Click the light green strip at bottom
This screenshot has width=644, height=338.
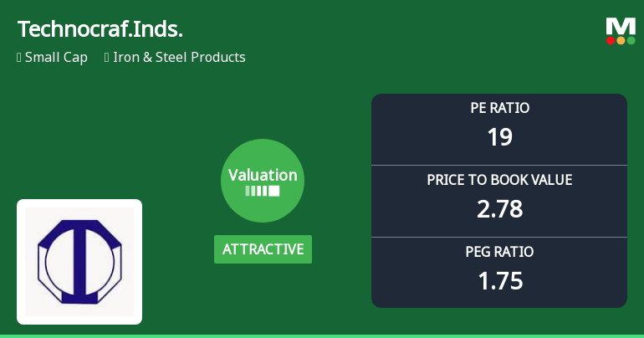coord(322,335)
